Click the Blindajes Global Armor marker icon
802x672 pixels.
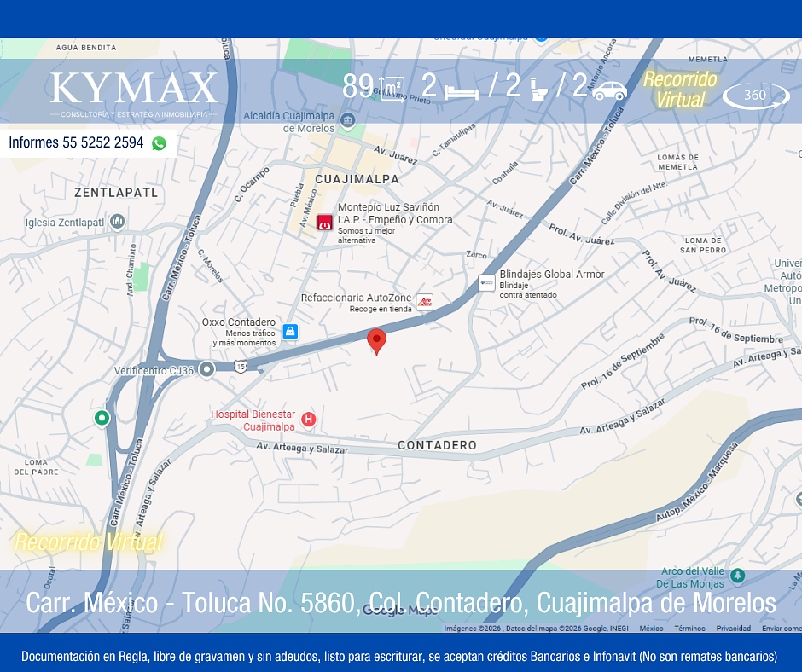point(486,282)
